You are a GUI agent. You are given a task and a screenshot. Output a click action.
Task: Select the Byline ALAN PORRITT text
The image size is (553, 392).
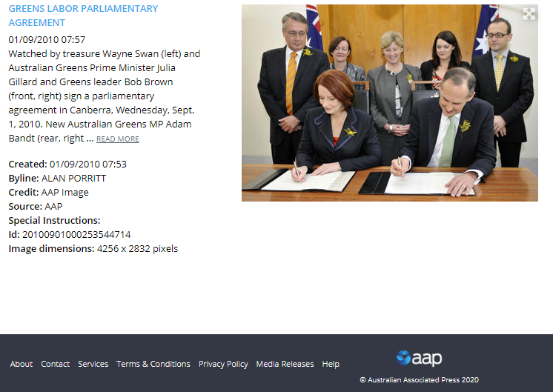click(x=57, y=178)
